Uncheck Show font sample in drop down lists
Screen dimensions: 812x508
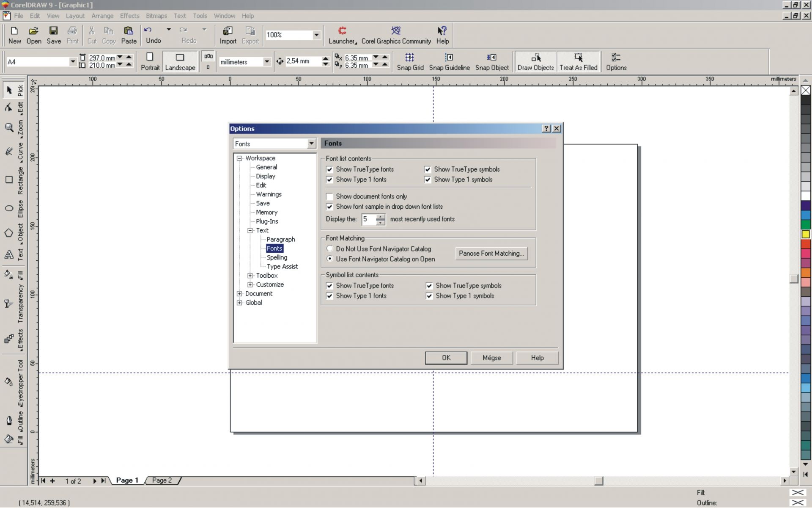pos(330,207)
